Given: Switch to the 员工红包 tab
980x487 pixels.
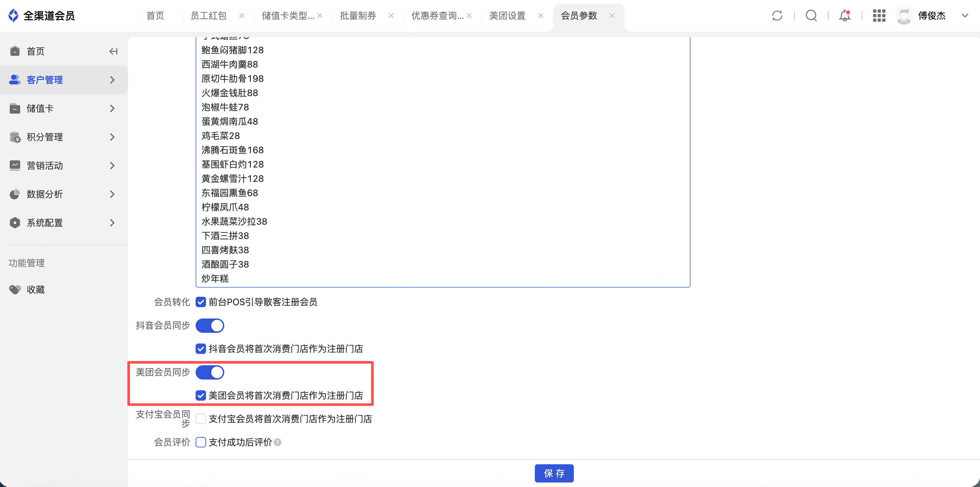Looking at the screenshot, I should (x=208, y=16).
